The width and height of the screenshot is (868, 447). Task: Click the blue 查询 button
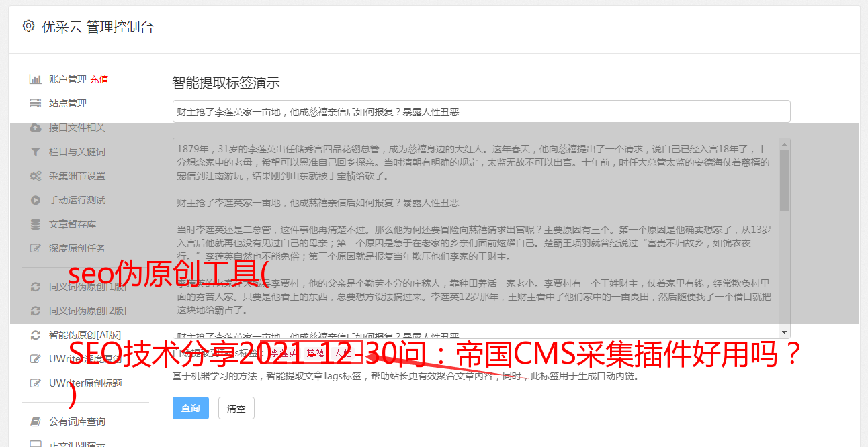(x=191, y=408)
